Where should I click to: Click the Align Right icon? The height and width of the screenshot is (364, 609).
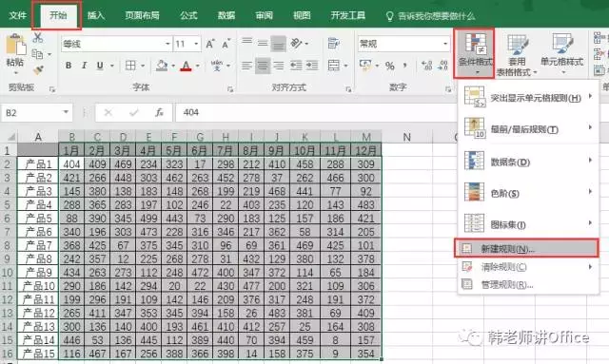click(278, 66)
